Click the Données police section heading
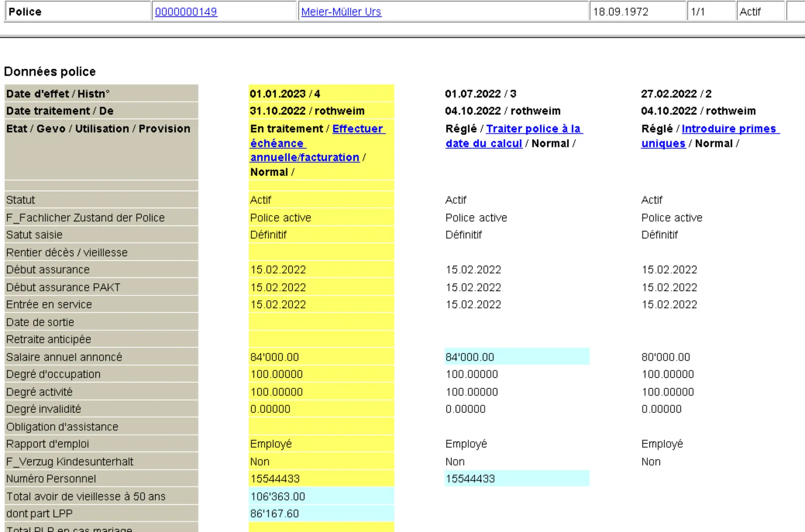805x532 pixels. [50, 72]
